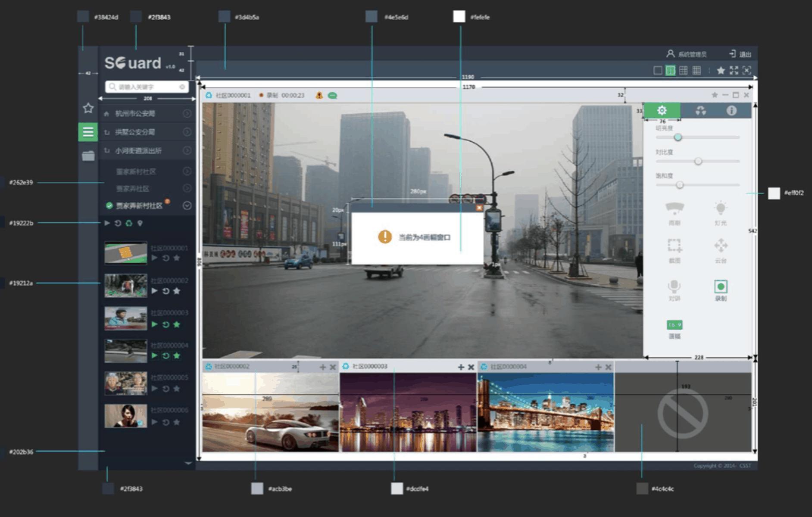
Task: Open the settings gear tab
Action: (x=662, y=110)
